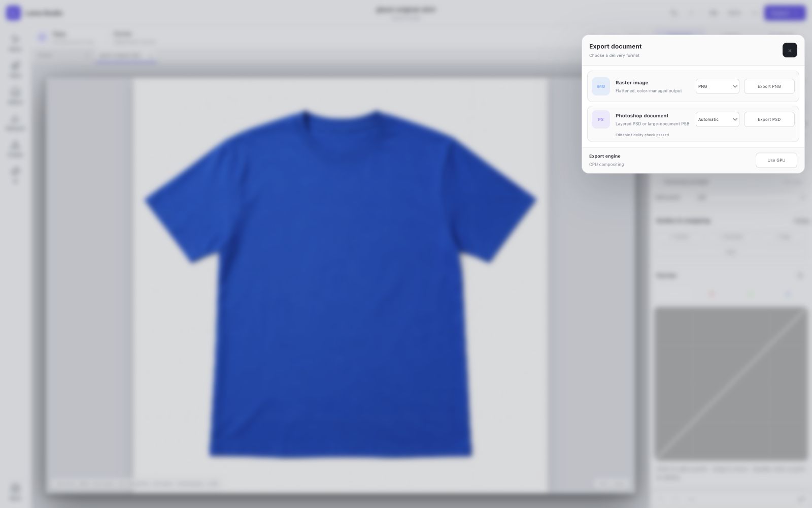Screen dimensions: 812x508
Task: Click the 'Raster image' label
Action: [x=632, y=83]
